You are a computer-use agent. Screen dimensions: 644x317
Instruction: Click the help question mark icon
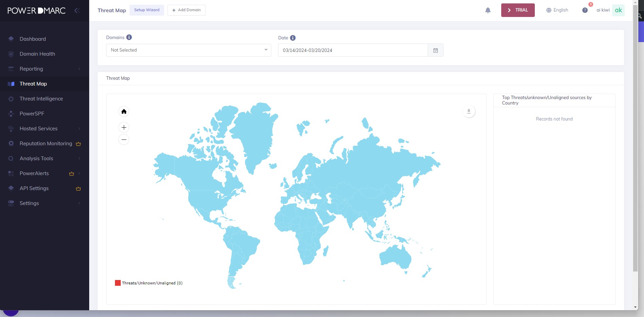tap(585, 10)
